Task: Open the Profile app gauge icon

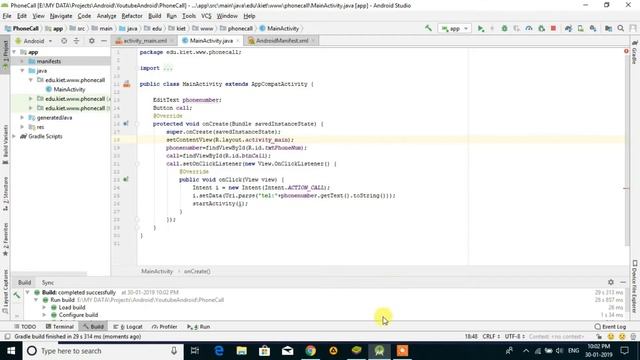Action: (529, 28)
